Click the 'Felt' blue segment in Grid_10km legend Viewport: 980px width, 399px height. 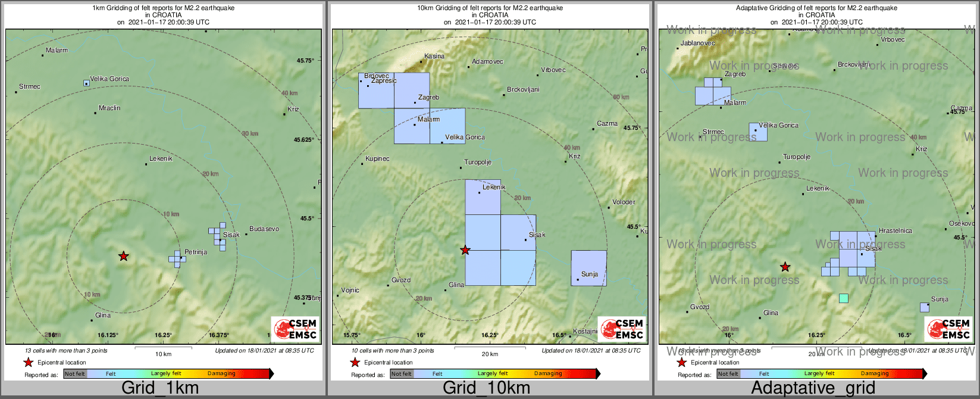[437, 374]
